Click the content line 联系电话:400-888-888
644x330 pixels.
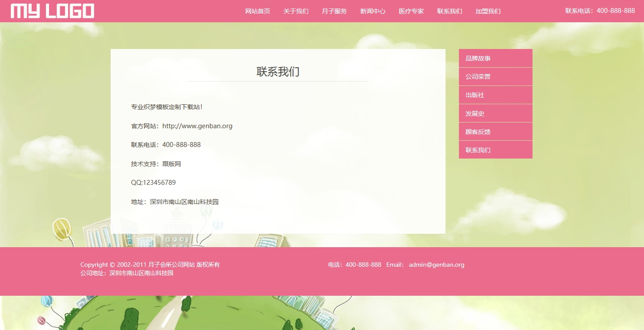pos(166,145)
